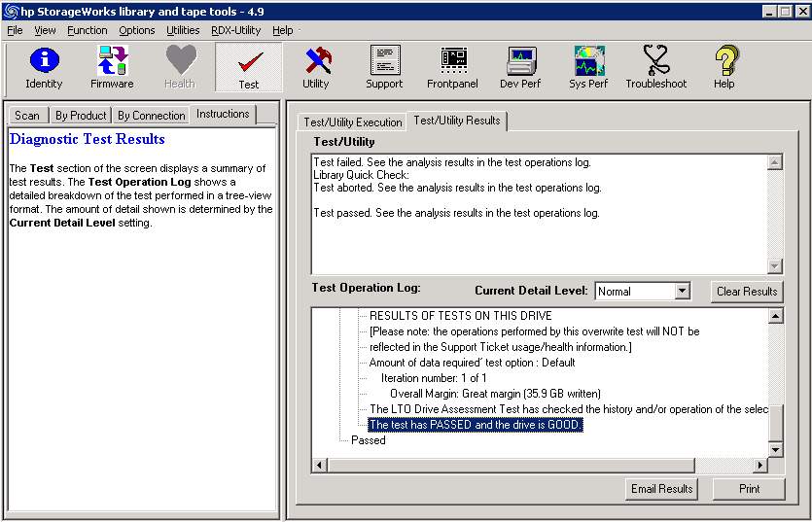Select 'Overall Margin: Great margin' row
The image size is (812, 522).
click(x=496, y=394)
